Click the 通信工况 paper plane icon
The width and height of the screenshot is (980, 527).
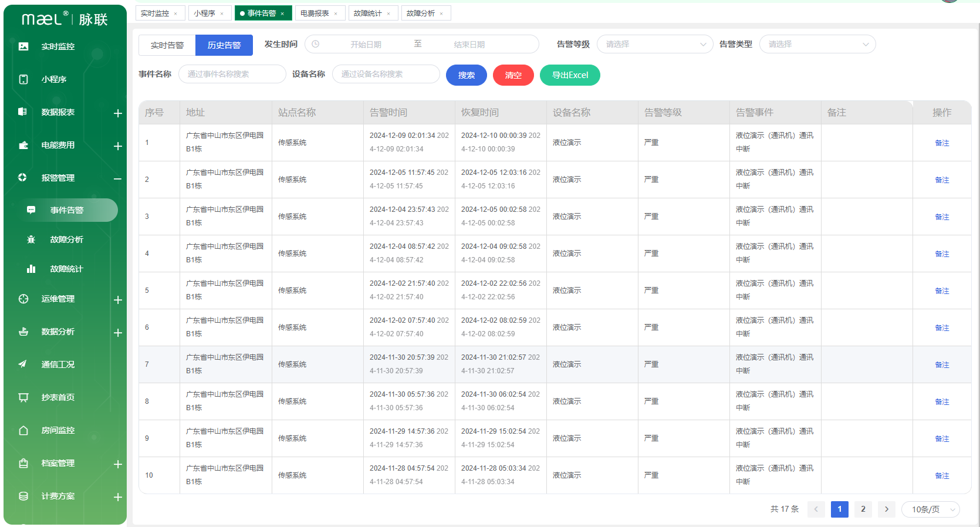23,364
